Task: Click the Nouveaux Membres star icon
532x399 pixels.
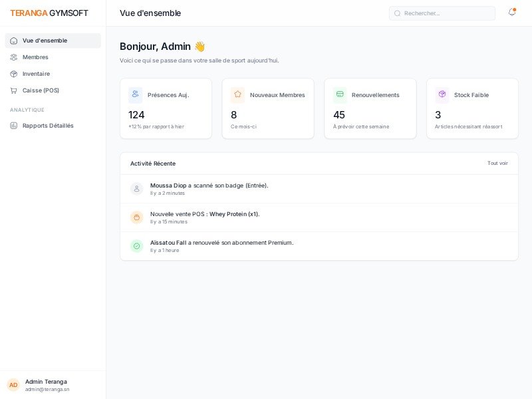Action: tap(238, 94)
